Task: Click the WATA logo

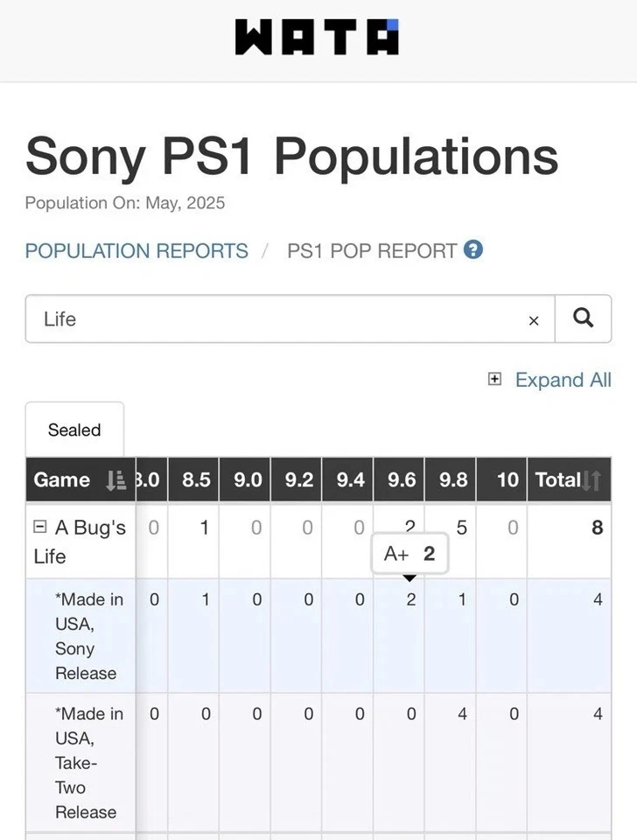Action: (318, 37)
